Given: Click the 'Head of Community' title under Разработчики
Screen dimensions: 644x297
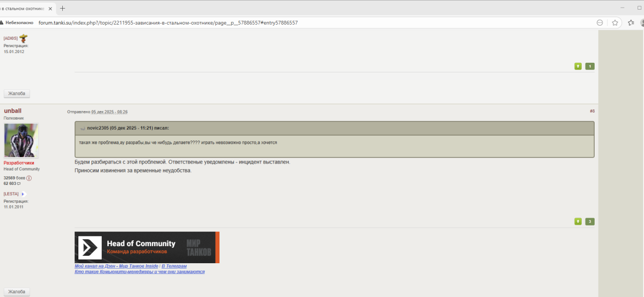Looking at the screenshot, I should click(x=21, y=169).
